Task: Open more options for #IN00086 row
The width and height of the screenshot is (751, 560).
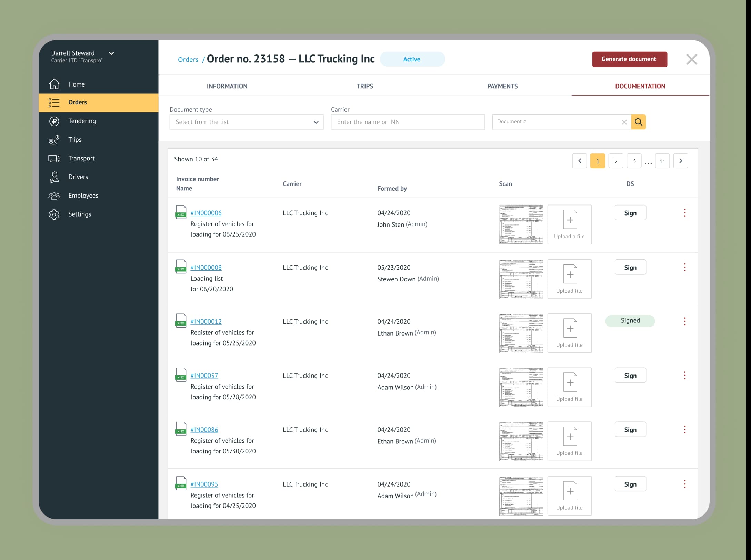Action: pos(685,430)
